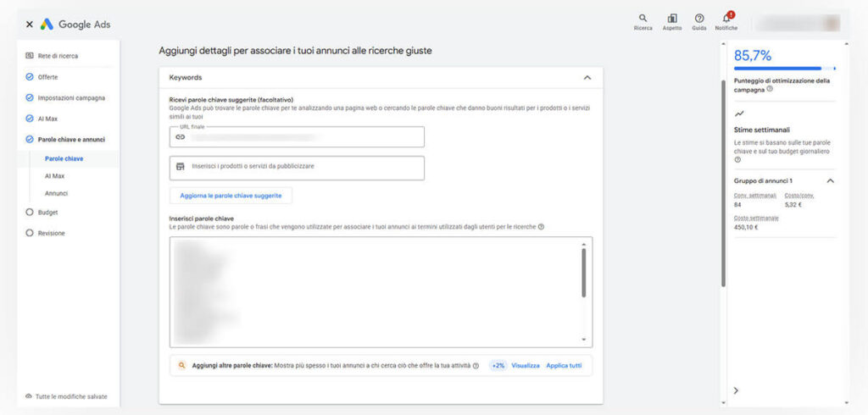Click Tutte le modifiche salvate status
This screenshot has height=415, width=868.
(x=71, y=396)
